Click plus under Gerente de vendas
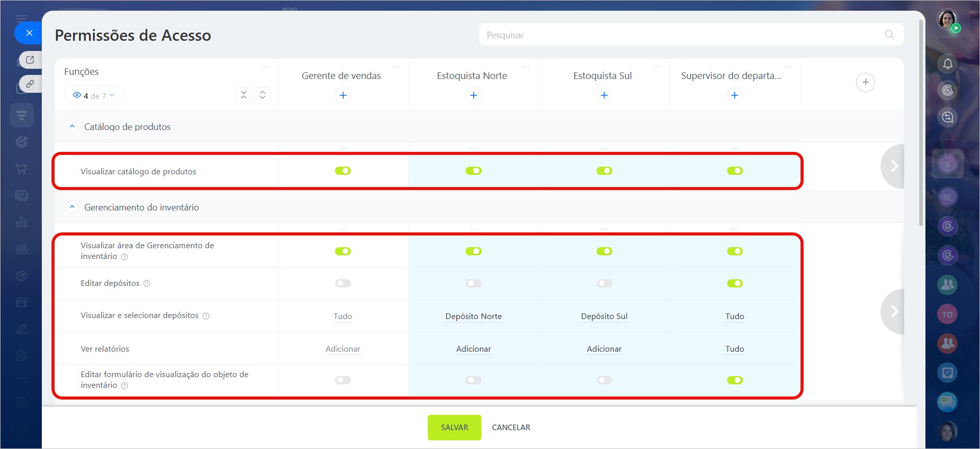The height and width of the screenshot is (449, 980). click(x=343, y=95)
